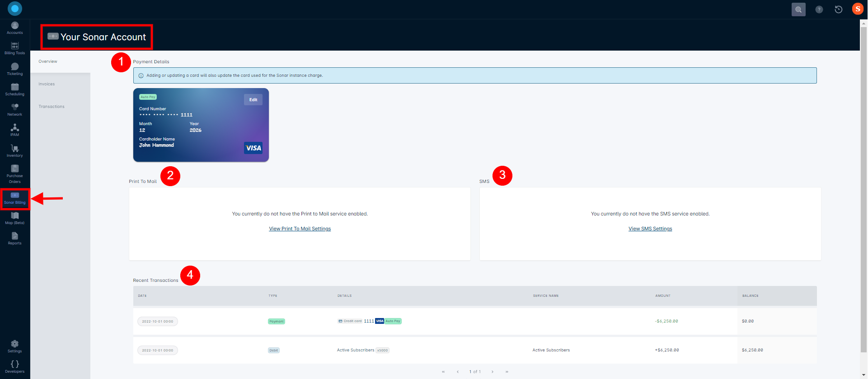Click the TYPE column header
The image size is (868, 379).
click(273, 296)
